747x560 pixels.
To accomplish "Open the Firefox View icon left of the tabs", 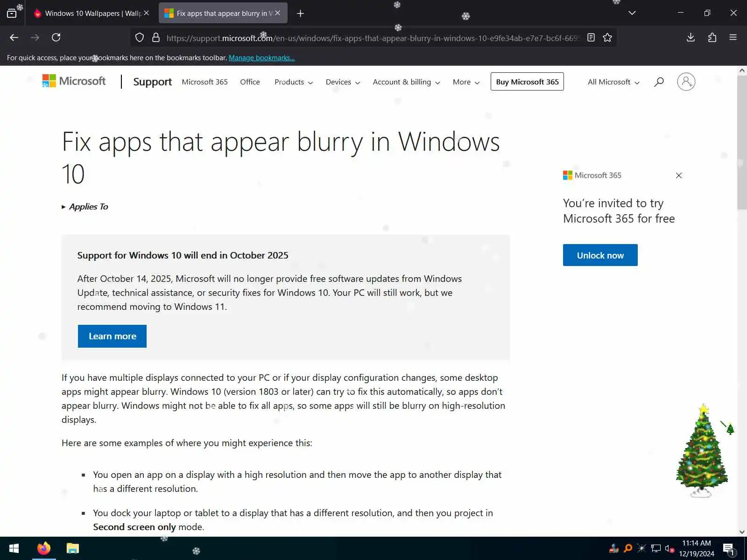I will click(12, 13).
